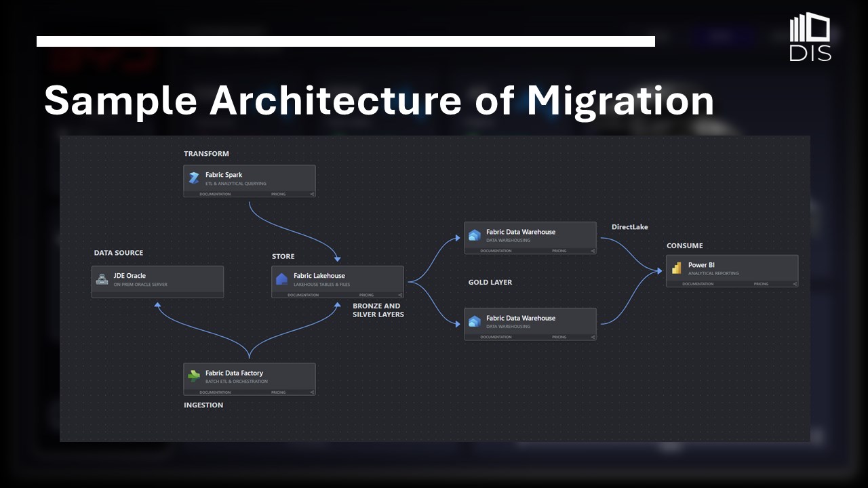Click the 'LAKEHOUSE TABLES & FILES' subtitle
Image resolution: width=868 pixels, height=488 pixels.
click(x=322, y=285)
